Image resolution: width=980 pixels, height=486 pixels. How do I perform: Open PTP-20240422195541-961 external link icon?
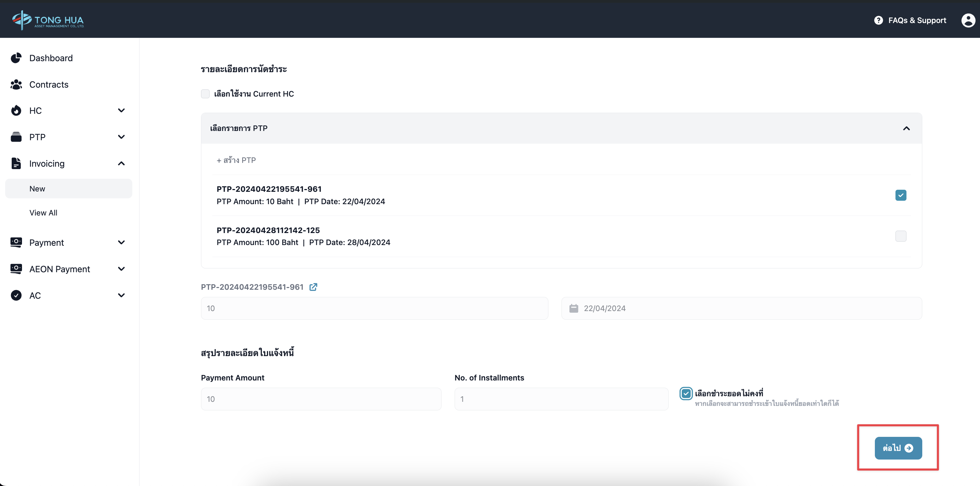[313, 287]
